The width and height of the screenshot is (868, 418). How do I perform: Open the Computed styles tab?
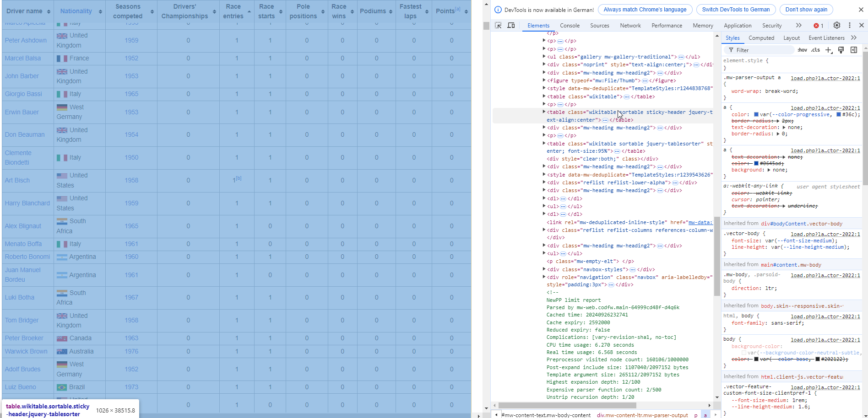[761, 38]
